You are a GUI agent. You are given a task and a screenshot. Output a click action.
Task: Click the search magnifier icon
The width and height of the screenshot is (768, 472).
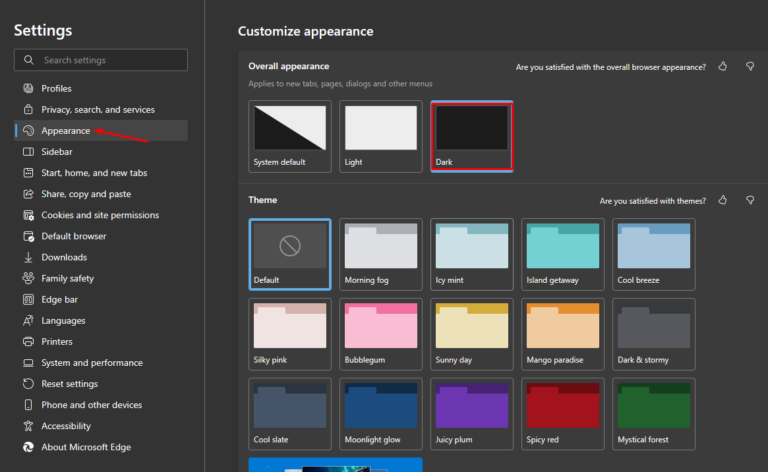pyautogui.click(x=29, y=60)
